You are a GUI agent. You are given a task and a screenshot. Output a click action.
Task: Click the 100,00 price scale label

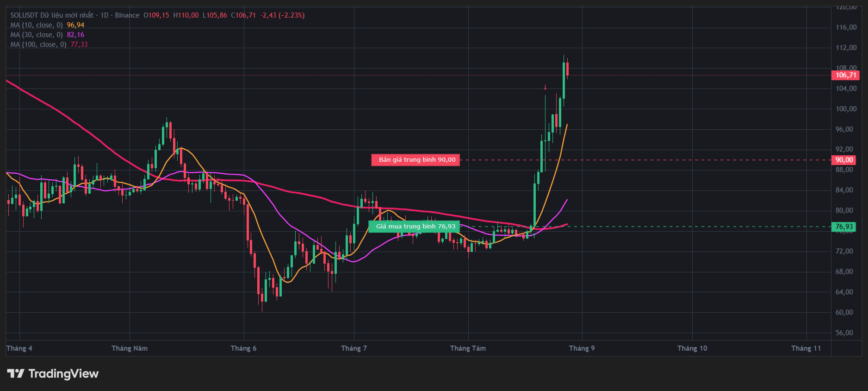[x=846, y=109]
